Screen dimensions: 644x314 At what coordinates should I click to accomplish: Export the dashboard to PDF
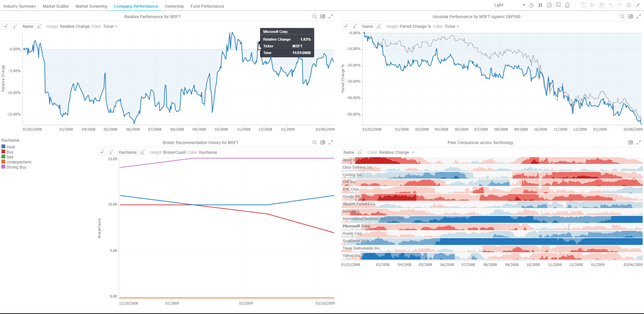(x=549, y=5)
